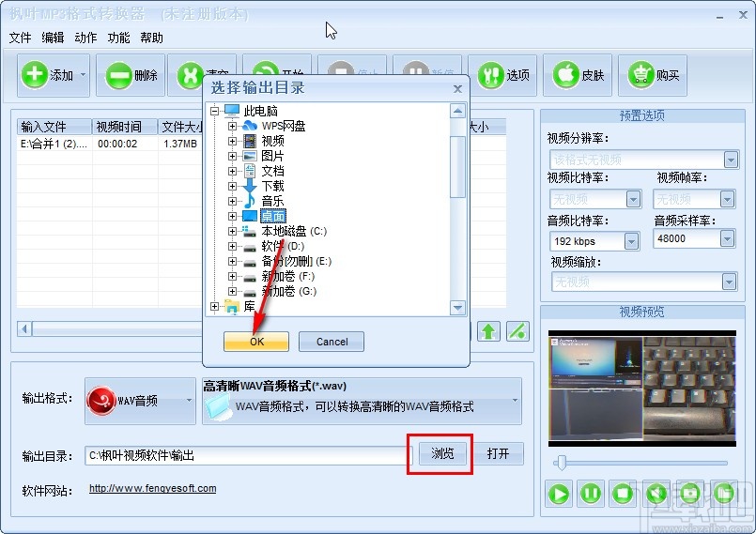This screenshot has width=756, height=534.
Task: Mute the preview audio with the speaker icon
Action: [x=656, y=494]
